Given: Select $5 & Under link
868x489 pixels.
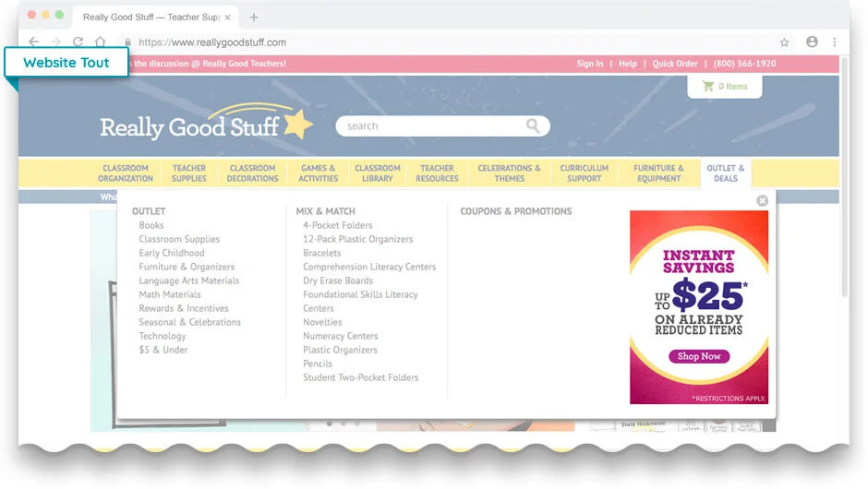Looking at the screenshot, I should coord(163,350).
